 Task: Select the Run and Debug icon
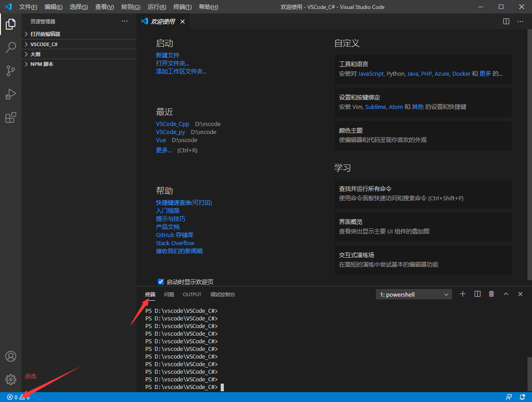pyautogui.click(x=10, y=94)
